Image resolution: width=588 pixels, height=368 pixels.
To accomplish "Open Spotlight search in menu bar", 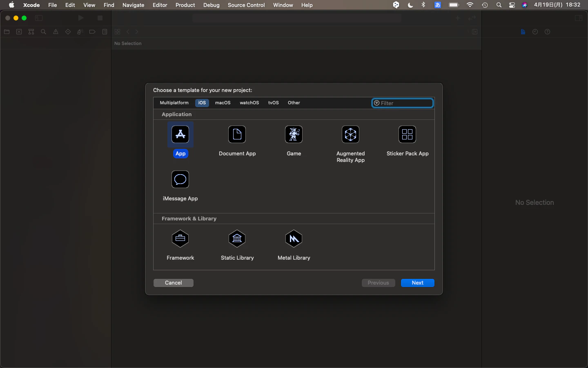I will [x=499, y=5].
